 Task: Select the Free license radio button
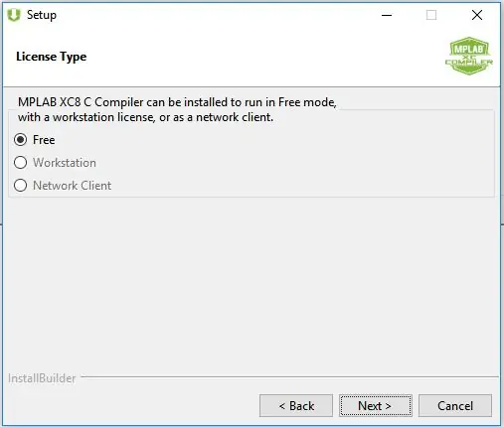(x=21, y=140)
